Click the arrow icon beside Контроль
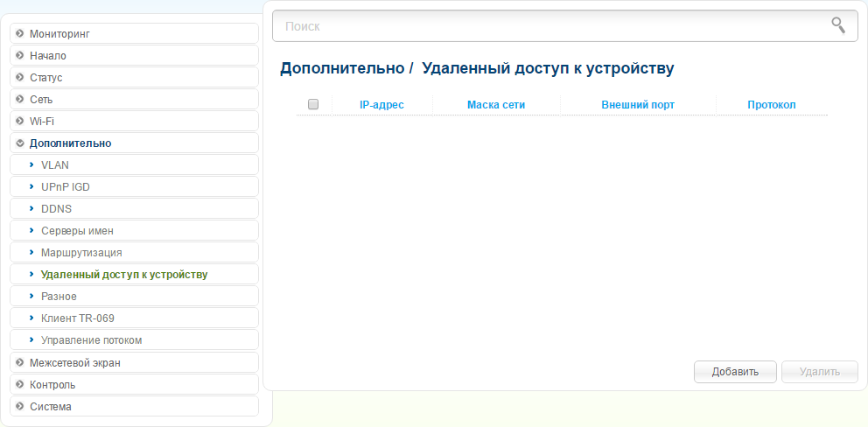Image resolution: width=868 pixels, height=427 pixels. (19, 384)
